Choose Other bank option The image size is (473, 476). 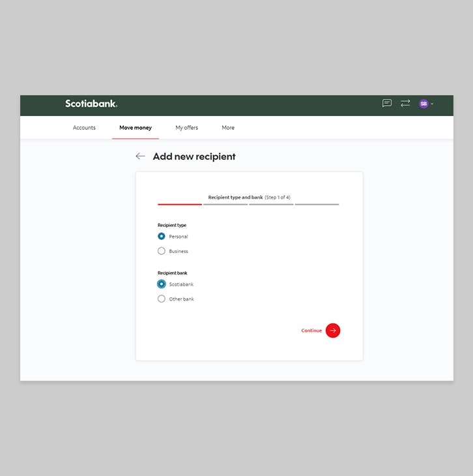[162, 299]
